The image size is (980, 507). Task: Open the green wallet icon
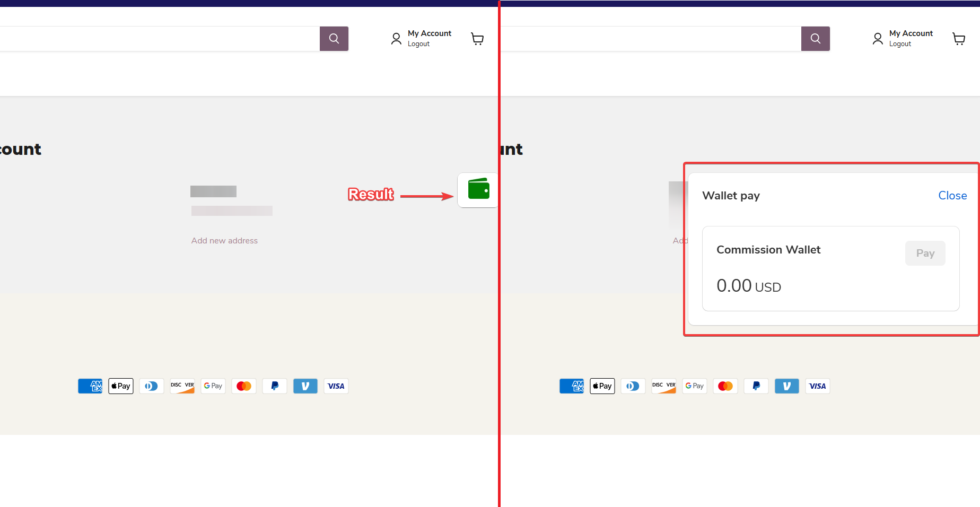click(478, 189)
